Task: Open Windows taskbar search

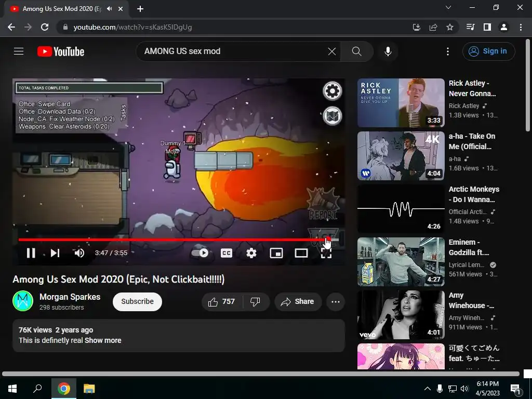Action: point(37,389)
